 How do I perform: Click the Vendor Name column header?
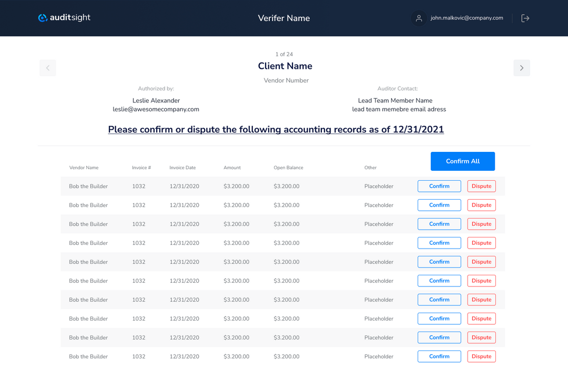[x=84, y=168]
